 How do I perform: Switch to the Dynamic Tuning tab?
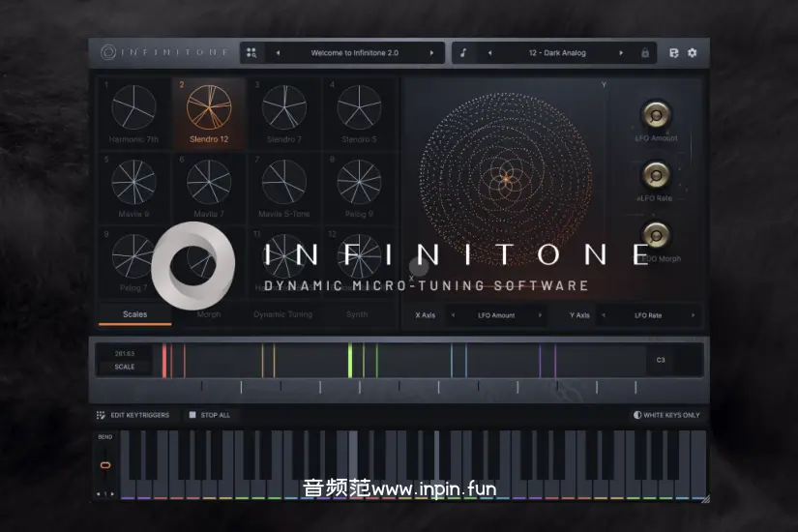click(x=283, y=314)
